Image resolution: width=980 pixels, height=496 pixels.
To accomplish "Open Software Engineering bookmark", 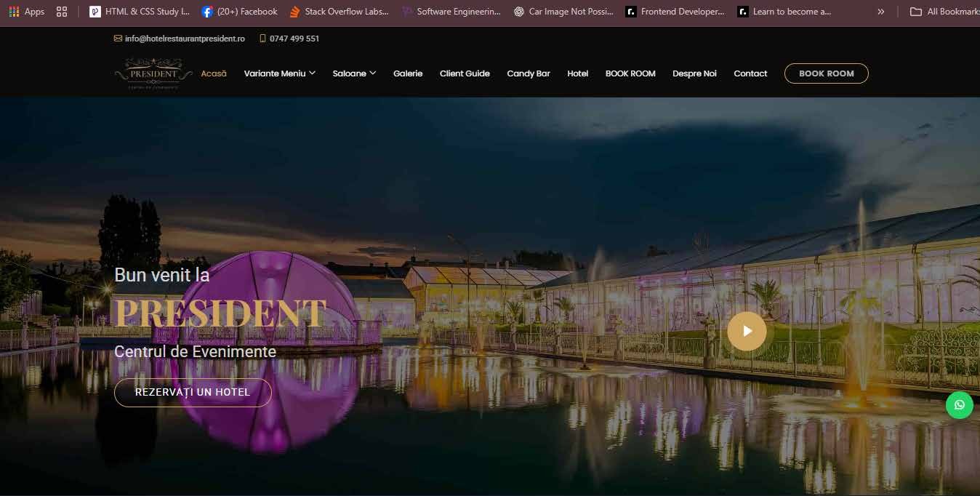I will pos(451,12).
